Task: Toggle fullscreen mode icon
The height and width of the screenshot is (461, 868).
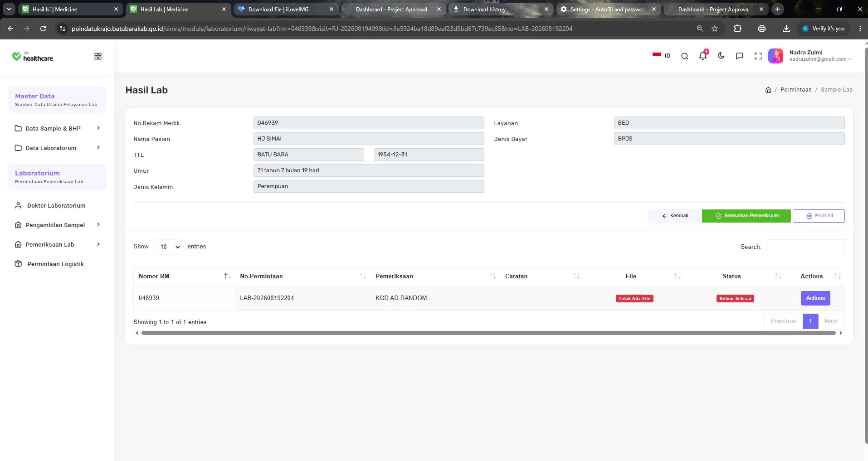Action: point(758,56)
